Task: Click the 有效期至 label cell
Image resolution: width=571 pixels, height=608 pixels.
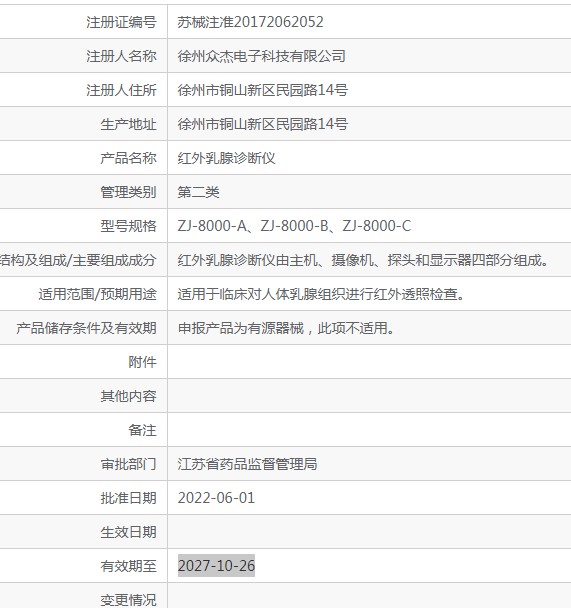Action: tap(83, 566)
